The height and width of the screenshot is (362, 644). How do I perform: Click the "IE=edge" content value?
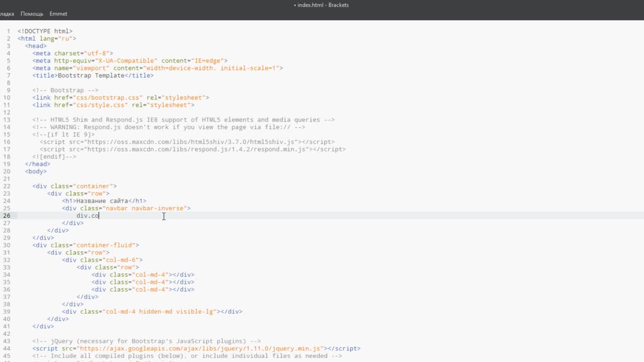206,61
